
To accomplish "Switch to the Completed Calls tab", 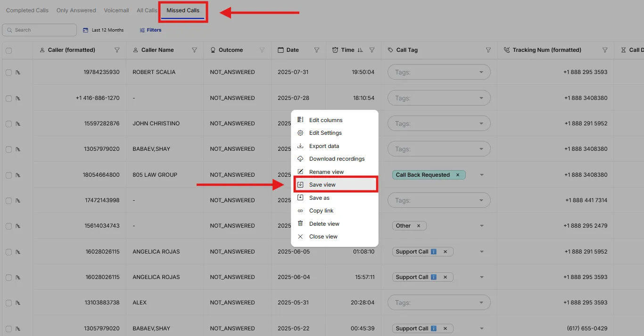I will 27,10.
